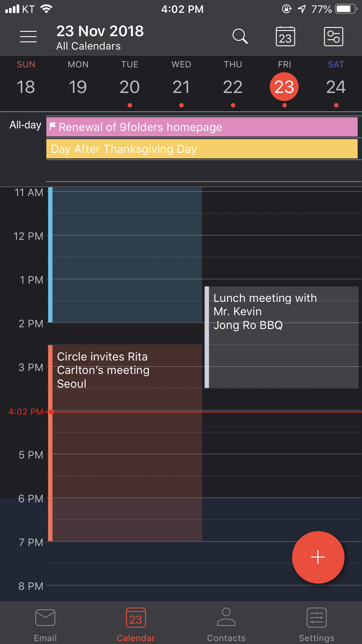Open calendar view options icon

(x=333, y=36)
